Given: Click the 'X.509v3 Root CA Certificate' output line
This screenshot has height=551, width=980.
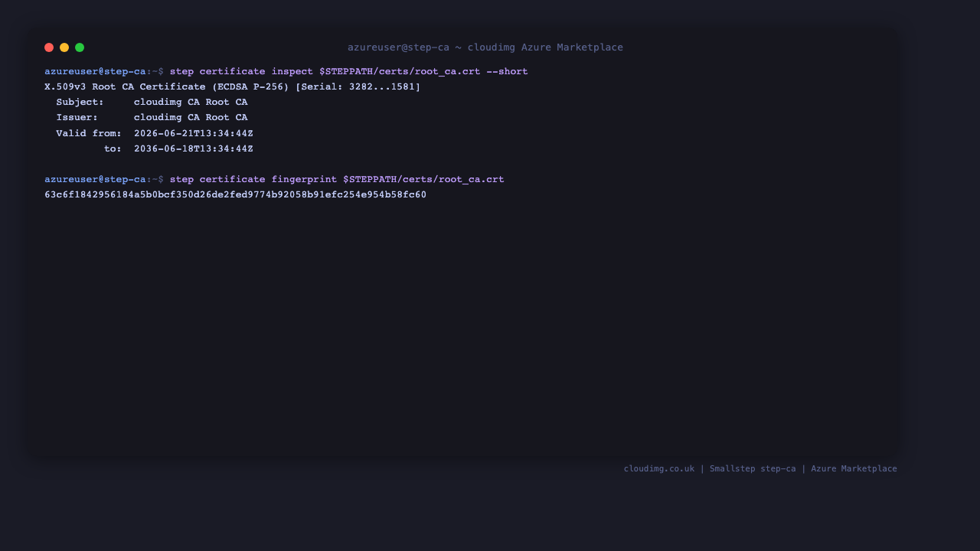Looking at the screenshot, I should (x=233, y=87).
